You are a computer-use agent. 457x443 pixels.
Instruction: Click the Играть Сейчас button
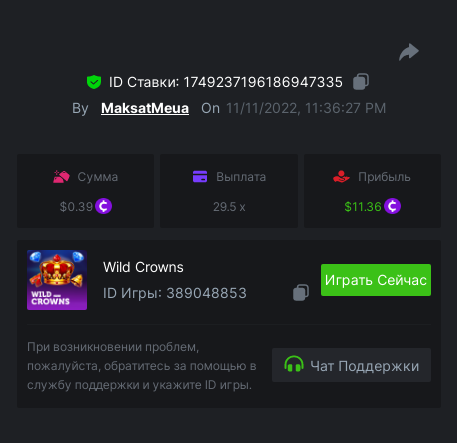tap(376, 280)
